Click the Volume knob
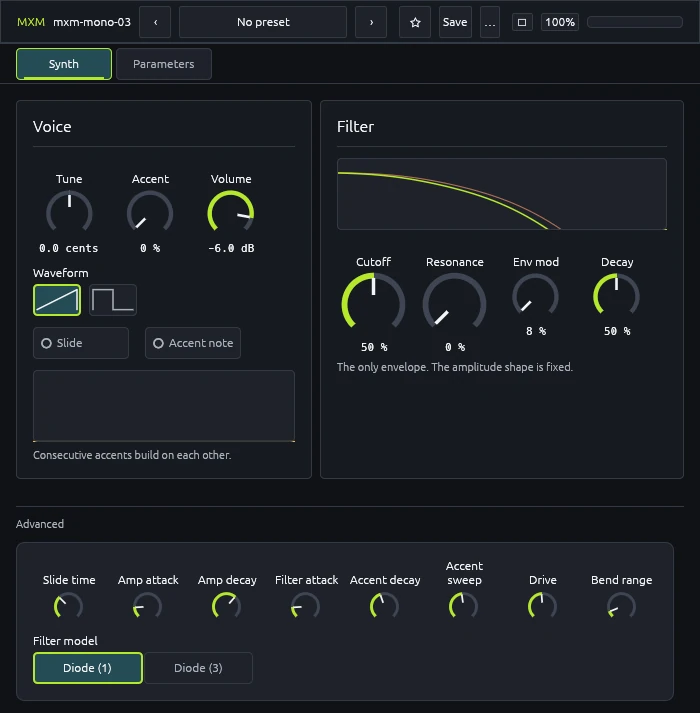This screenshot has height=713, width=700. (231, 212)
